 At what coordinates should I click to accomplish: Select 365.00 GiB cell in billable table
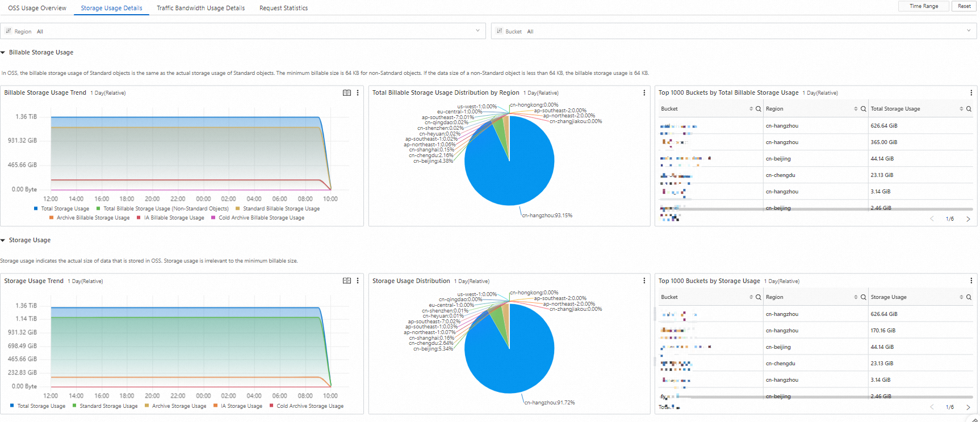coord(884,142)
